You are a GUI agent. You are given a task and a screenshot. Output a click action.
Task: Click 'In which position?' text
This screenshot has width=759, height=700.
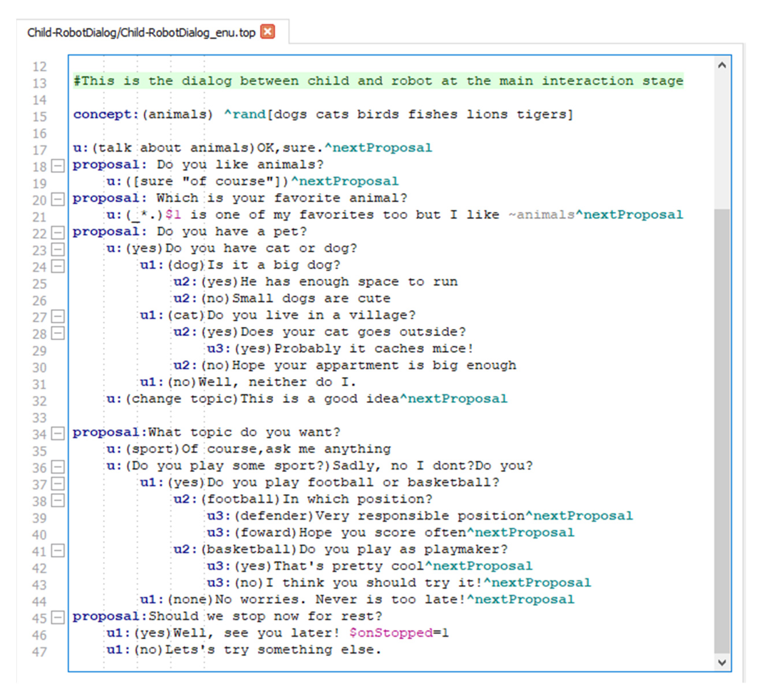coord(357,499)
